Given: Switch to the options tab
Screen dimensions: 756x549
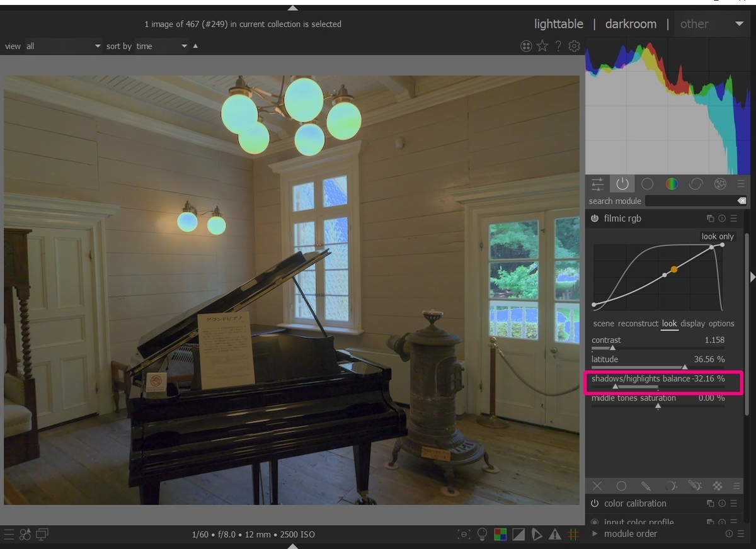Looking at the screenshot, I should point(721,324).
